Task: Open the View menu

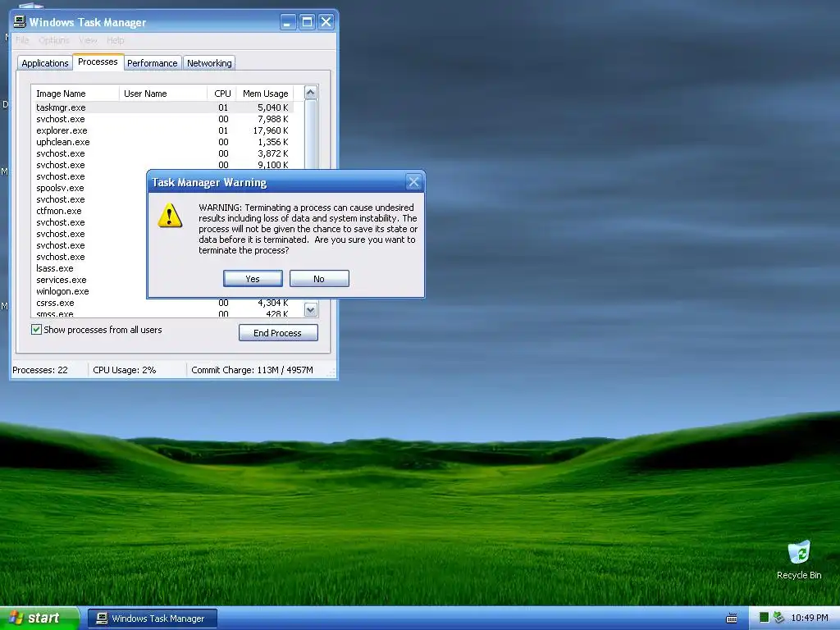Action: 89,40
